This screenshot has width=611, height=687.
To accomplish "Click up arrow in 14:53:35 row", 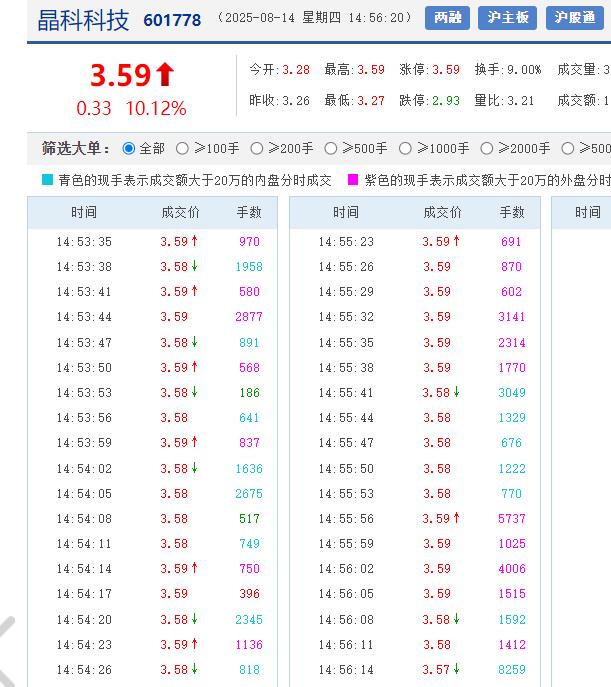I will tap(194, 241).
